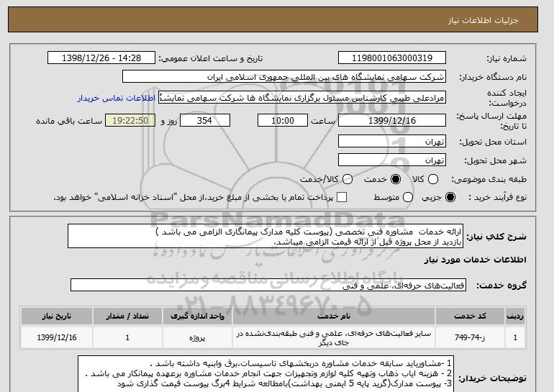Click the buyer organization name field

coord(284,77)
